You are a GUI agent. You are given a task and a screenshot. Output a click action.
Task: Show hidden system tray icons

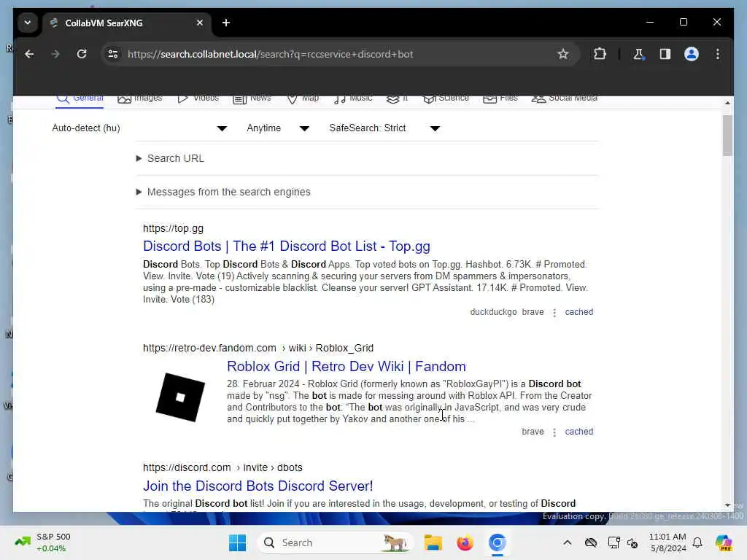(567, 542)
